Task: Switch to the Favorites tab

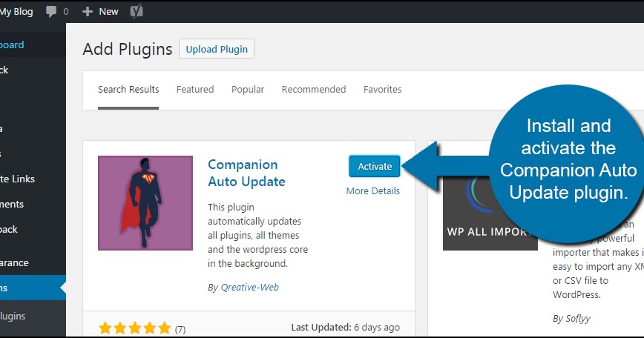Action: click(382, 90)
